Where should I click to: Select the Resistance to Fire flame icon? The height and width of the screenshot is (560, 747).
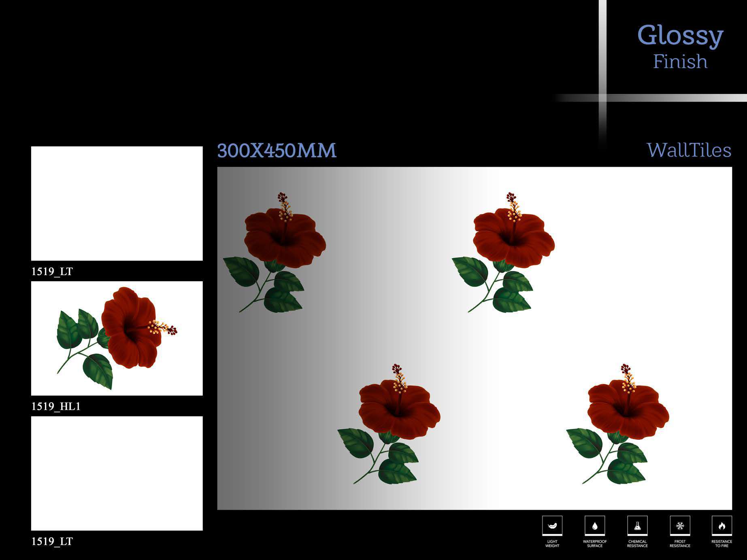(x=721, y=526)
